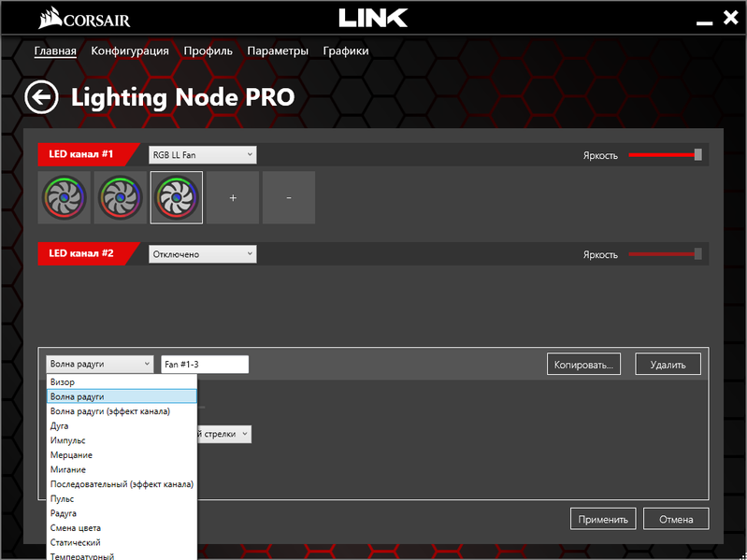Image resolution: width=747 pixels, height=560 pixels.
Task: Select the third highlighted fan thumbnail
Action: pos(177,197)
